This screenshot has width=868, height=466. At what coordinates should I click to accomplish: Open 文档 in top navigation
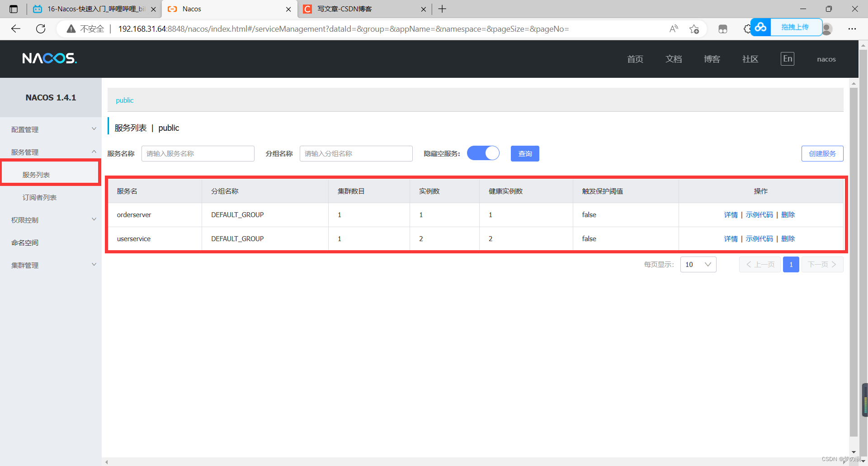(674, 59)
